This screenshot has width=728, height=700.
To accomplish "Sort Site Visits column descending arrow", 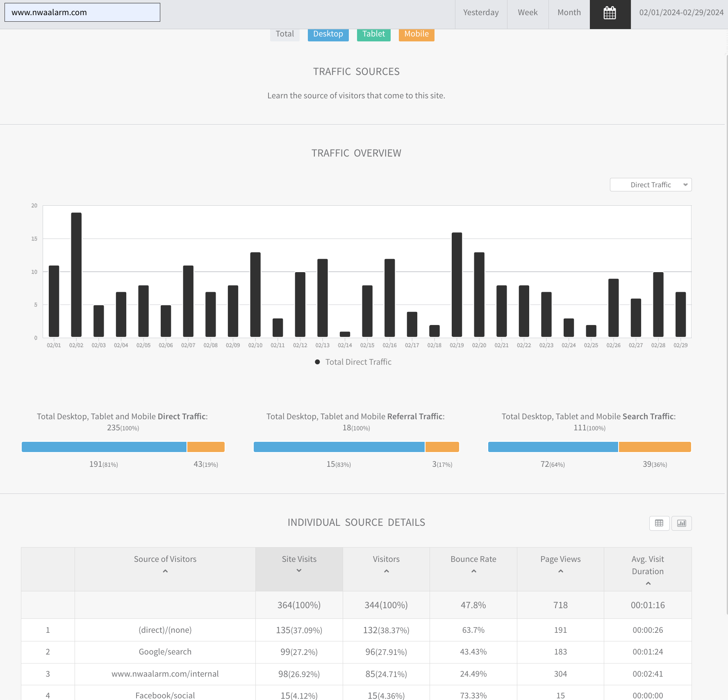I will (x=299, y=570).
